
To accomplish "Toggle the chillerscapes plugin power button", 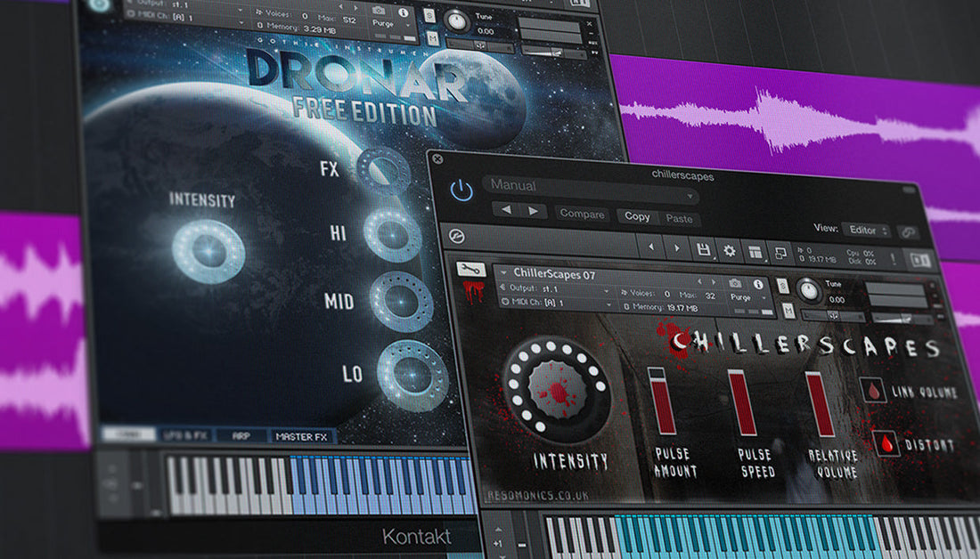I will click(x=461, y=190).
